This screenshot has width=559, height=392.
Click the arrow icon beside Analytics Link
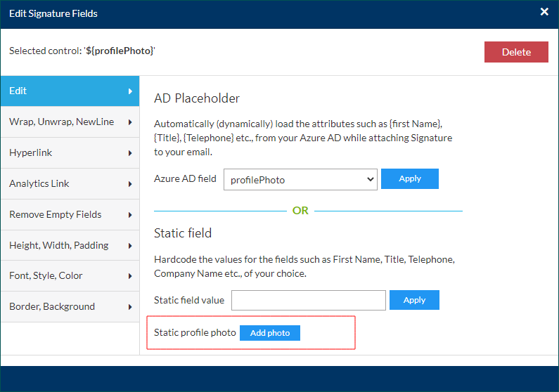(x=130, y=184)
